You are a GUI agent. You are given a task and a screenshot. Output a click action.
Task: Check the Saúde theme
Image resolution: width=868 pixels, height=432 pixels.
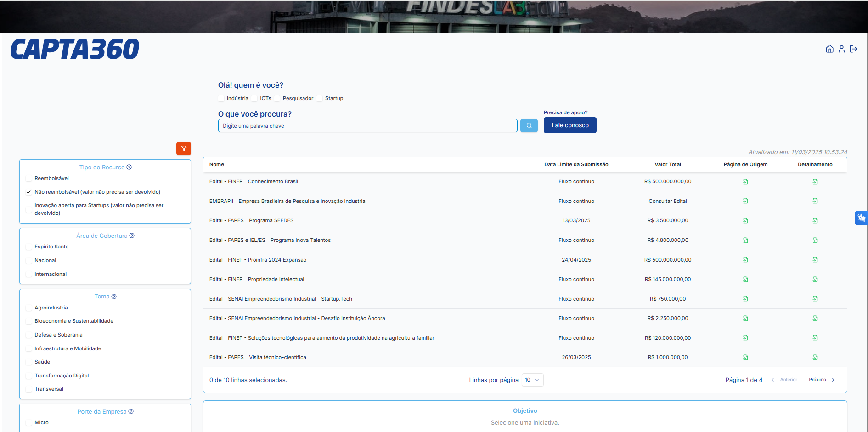tap(29, 362)
